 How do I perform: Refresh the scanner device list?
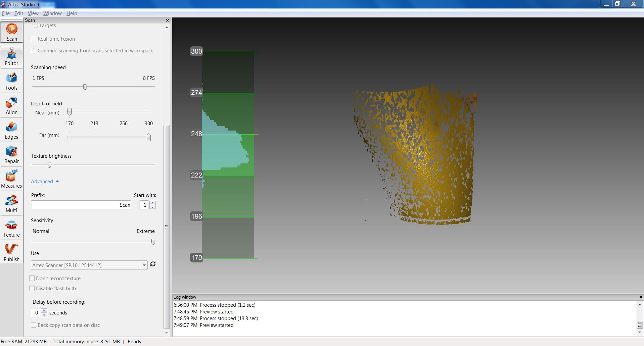click(153, 264)
